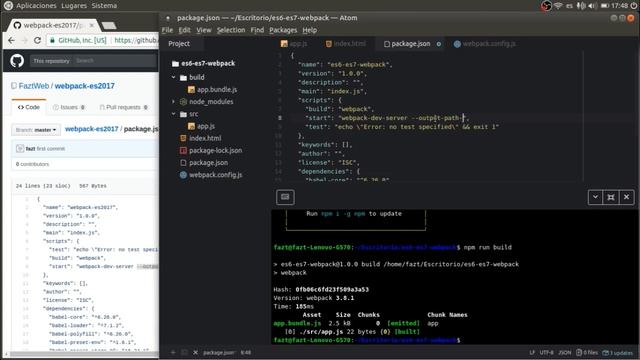
Task: Click the "build": "webpack" line in editor
Action: (x=339, y=109)
